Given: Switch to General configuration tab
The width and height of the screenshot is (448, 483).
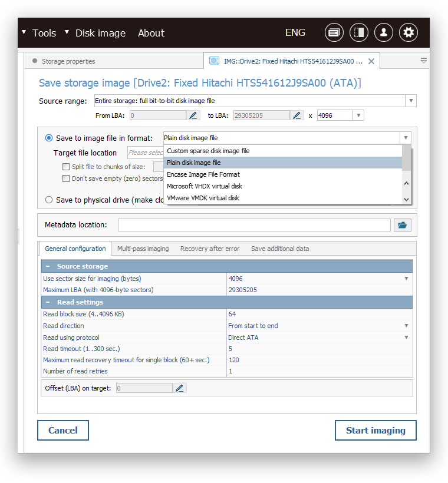Looking at the screenshot, I should tap(75, 249).
